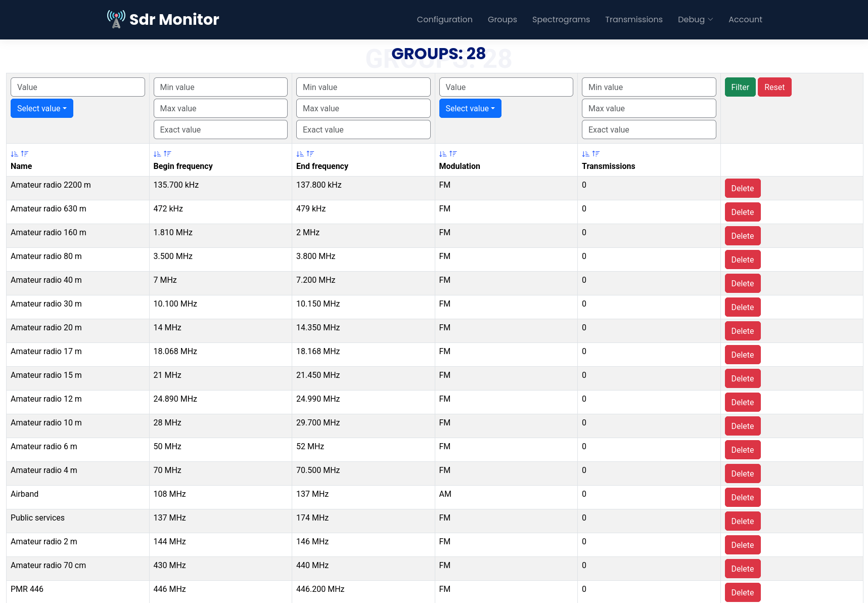Sort Transmissions with down-arrow sort icon
Image resolution: width=868 pixels, height=603 pixels.
(x=585, y=154)
